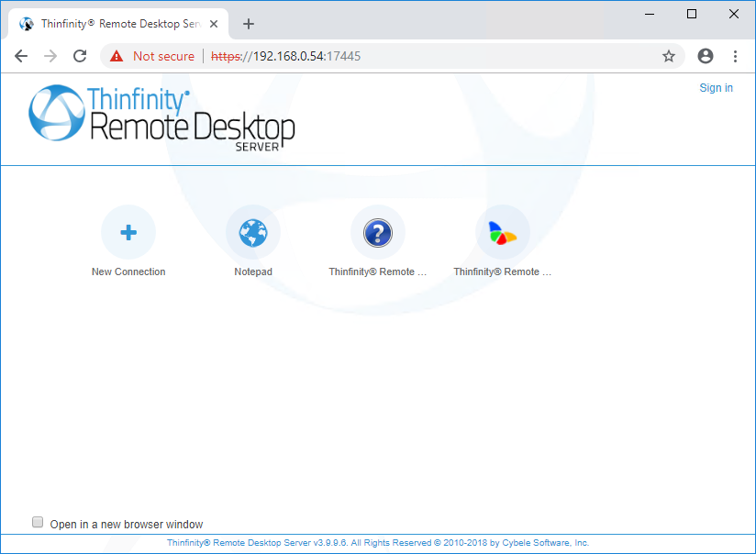Image resolution: width=756 pixels, height=554 pixels.
Task: Enable Open in a new browser window
Action: 38,522
